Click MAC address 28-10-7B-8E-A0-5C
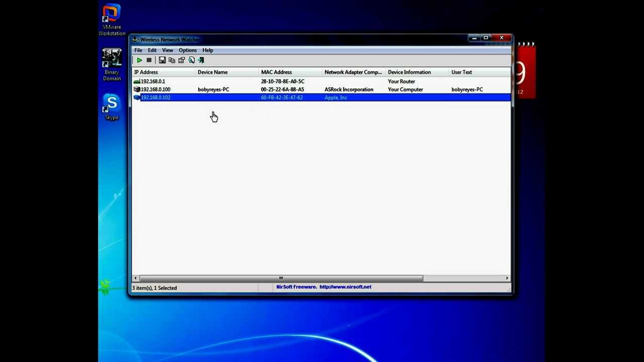The height and width of the screenshot is (362, 644). point(282,81)
